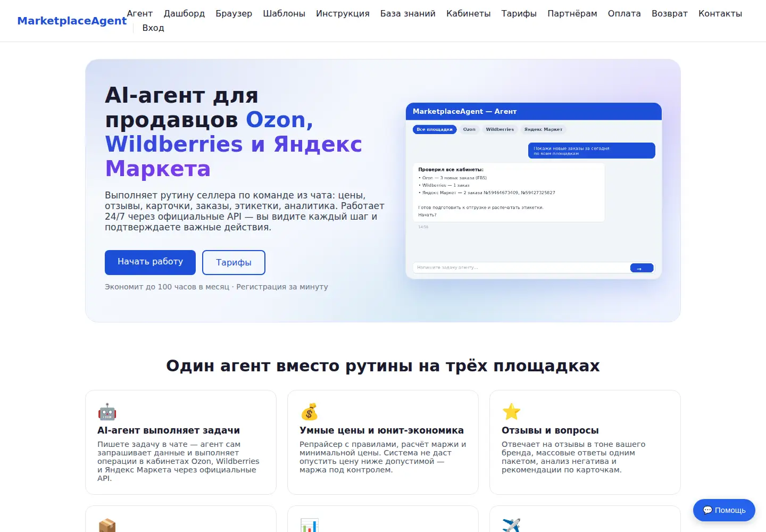Click the Умные цены и юнит-экономика title
This screenshot has width=766, height=532.
tap(381, 430)
